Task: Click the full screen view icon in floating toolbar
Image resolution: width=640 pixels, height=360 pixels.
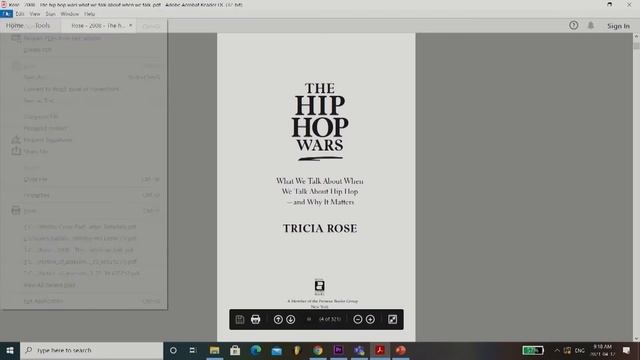Action: [392, 319]
